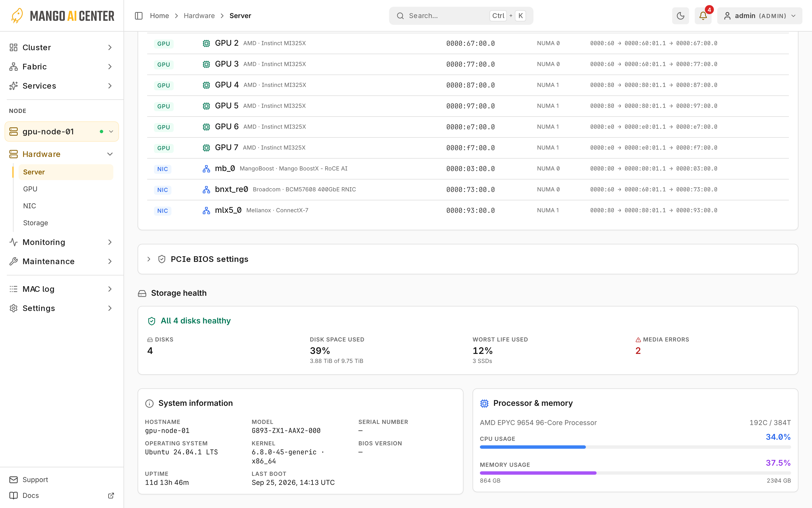Viewport: 812px width, 508px height.
Task: Expand the MAC log chevron
Action: point(110,289)
